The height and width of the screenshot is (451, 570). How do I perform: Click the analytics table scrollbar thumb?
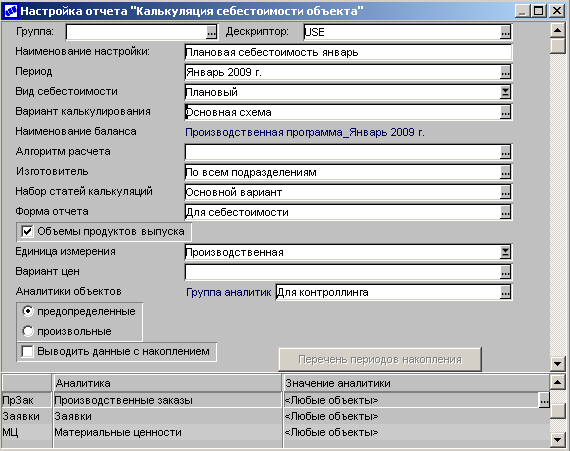tap(558, 410)
